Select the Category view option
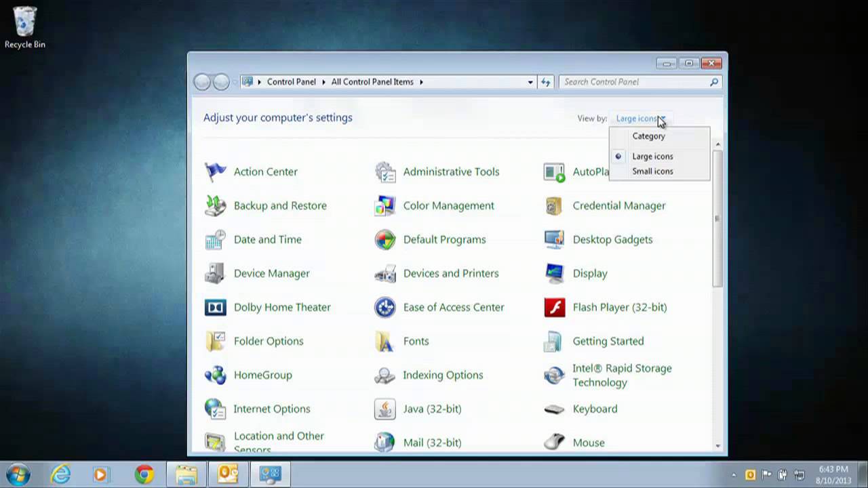The height and width of the screenshot is (488, 868). pyautogui.click(x=648, y=136)
